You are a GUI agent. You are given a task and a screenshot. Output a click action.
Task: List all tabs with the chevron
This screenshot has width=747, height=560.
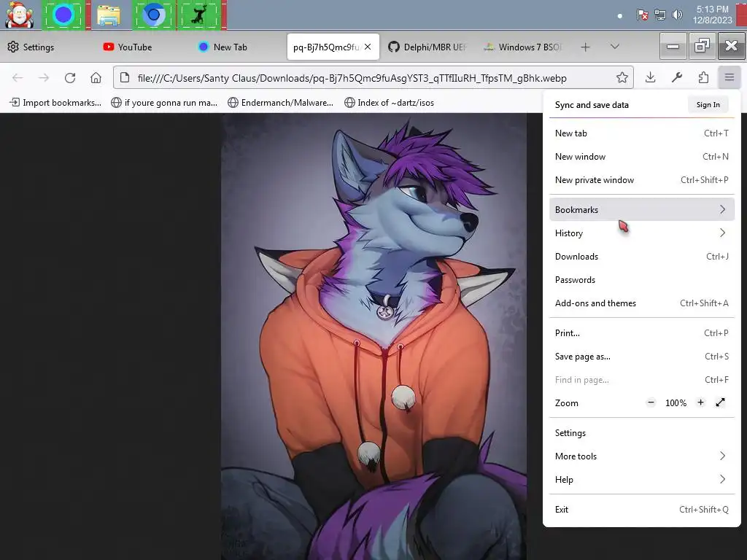[614, 47]
